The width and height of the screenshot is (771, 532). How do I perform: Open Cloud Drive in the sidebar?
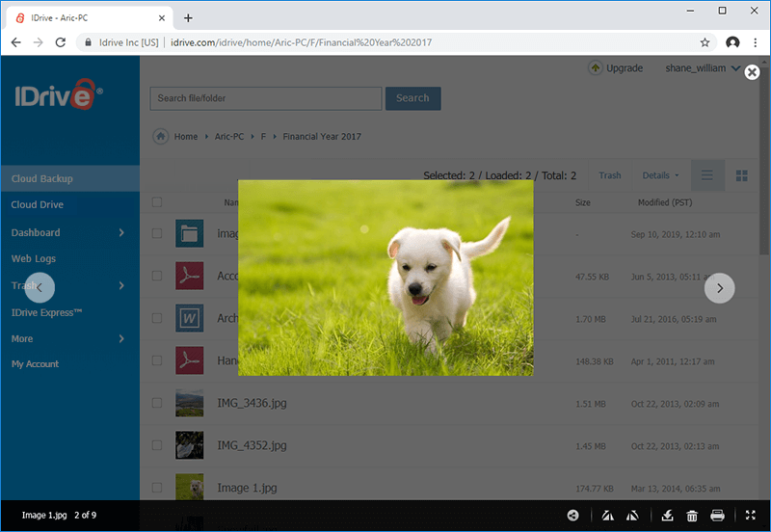[38, 204]
